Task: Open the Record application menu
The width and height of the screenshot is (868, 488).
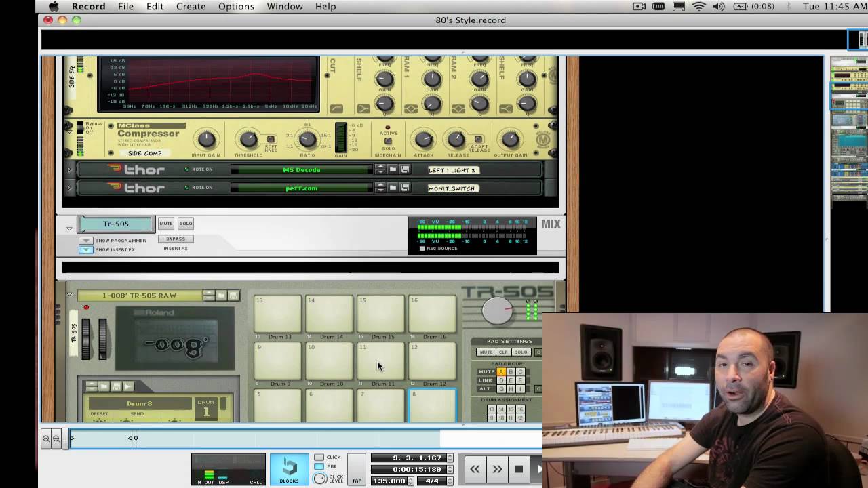Action: coord(89,7)
